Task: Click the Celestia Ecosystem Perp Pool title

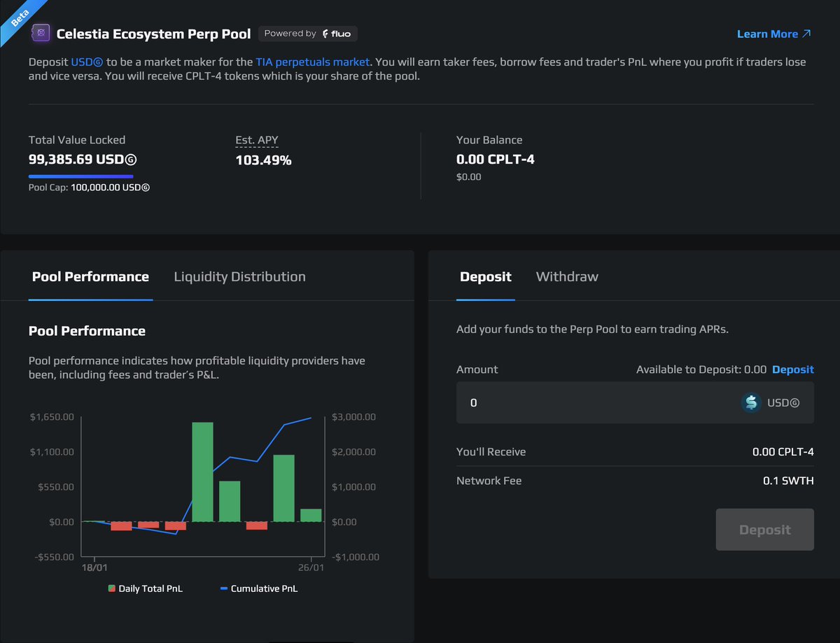Action: click(153, 34)
